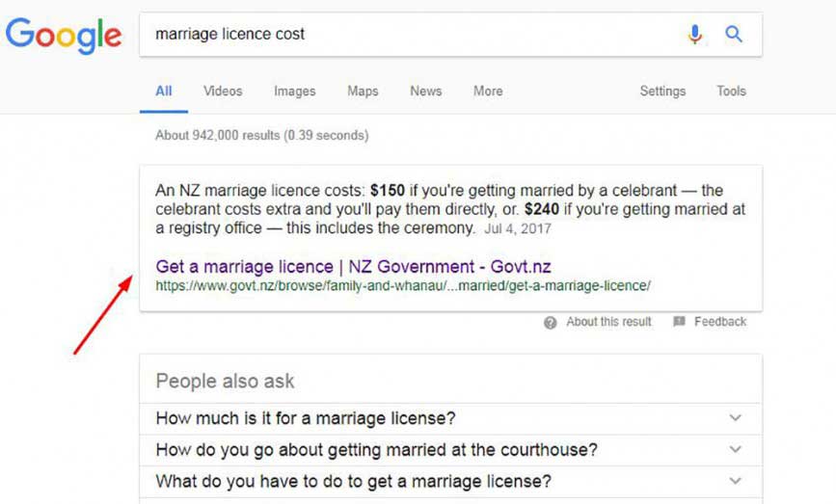Click the green govt.nz URL
The width and height of the screenshot is (836, 504).
click(x=402, y=286)
